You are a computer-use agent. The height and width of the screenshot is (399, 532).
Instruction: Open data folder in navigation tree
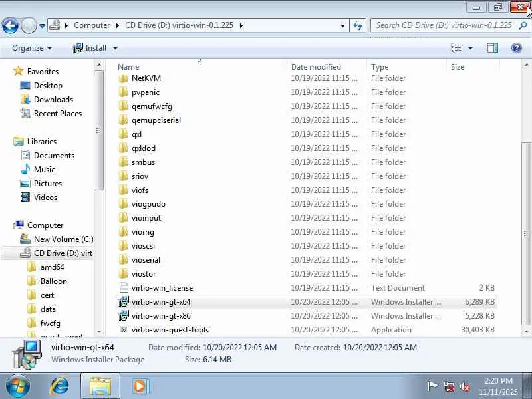(x=48, y=309)
